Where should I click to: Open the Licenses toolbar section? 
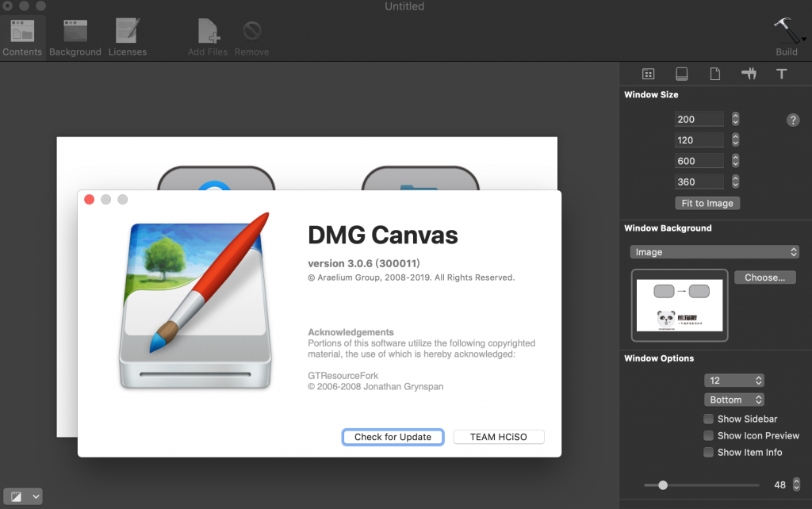pyautogui.click(x=128, y=38)
